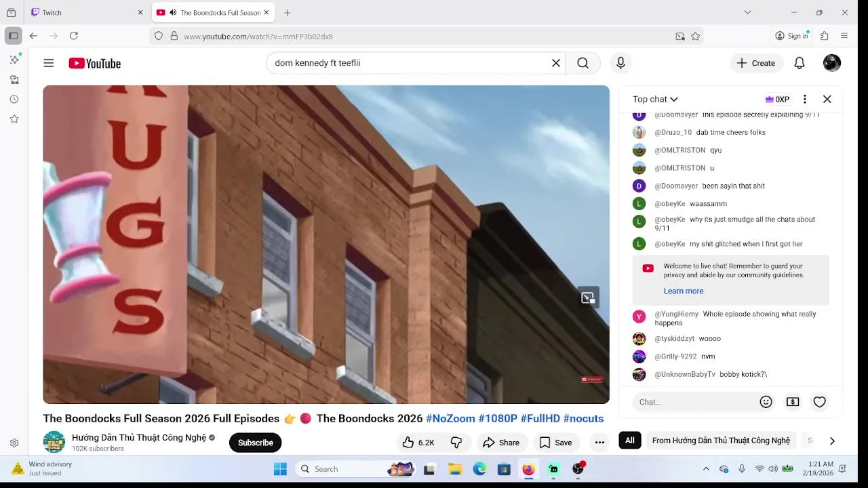The width and height of the screenshot is (868, 488).
Task: Select From Hướng Dẫn Thủ Thuật chip
Action: coord(721,441)
